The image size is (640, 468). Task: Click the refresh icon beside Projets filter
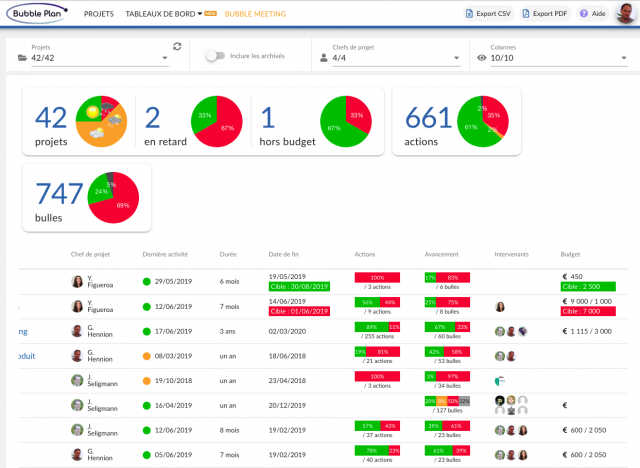pyautogui.click(x=177, y=46)
